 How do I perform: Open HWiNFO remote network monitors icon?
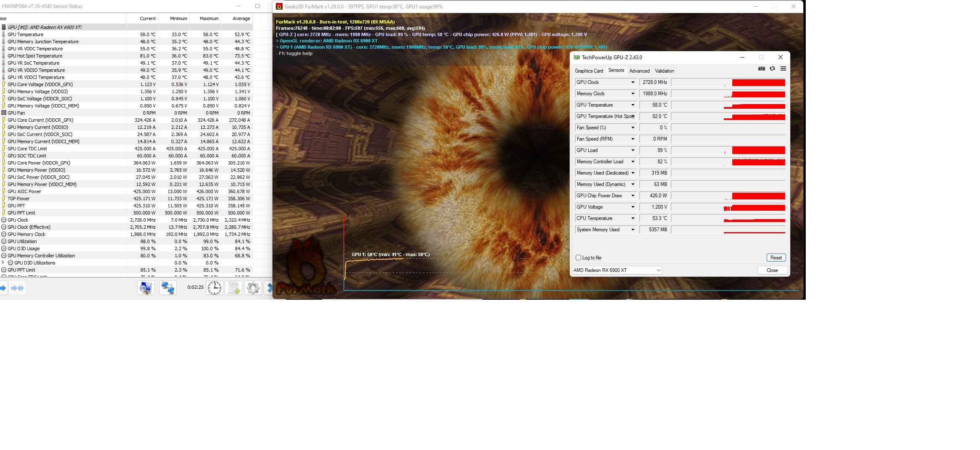[168, 288]
